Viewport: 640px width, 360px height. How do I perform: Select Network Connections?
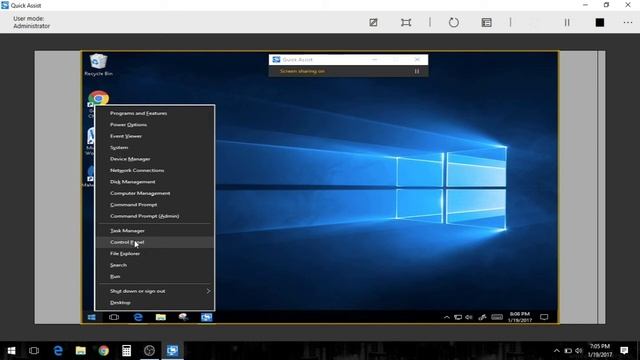click(x=155, y=170)
